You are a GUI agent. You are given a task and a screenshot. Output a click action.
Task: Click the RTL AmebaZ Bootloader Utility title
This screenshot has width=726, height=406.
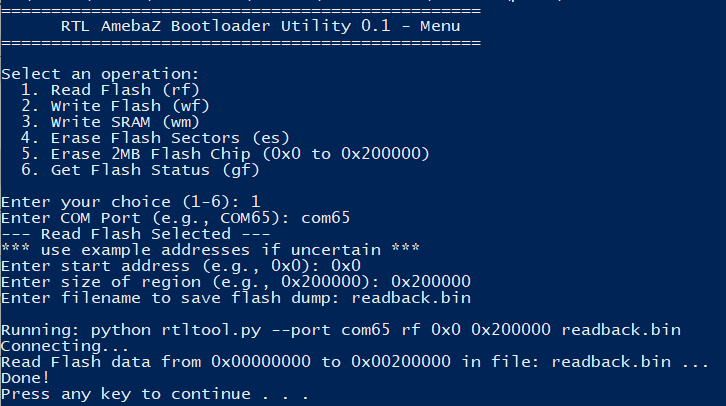(261, 26)
